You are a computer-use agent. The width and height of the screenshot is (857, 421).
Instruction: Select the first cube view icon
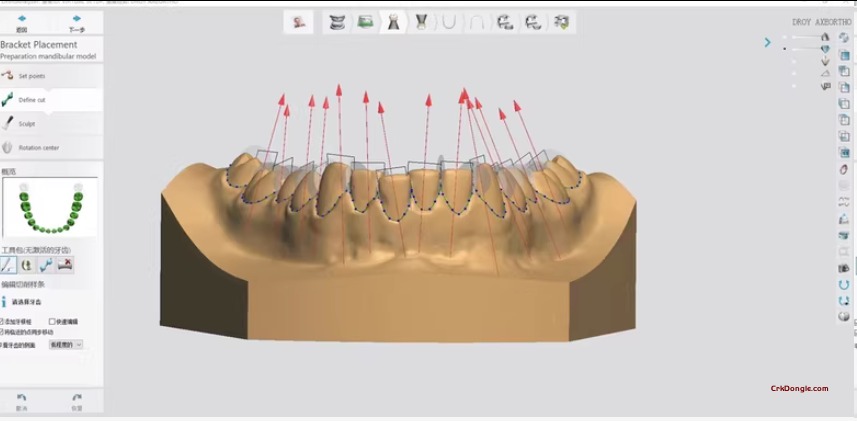844,55
